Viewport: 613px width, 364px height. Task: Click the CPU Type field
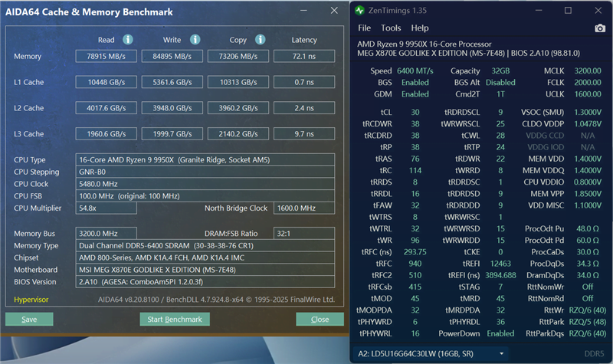pos(205,160)
